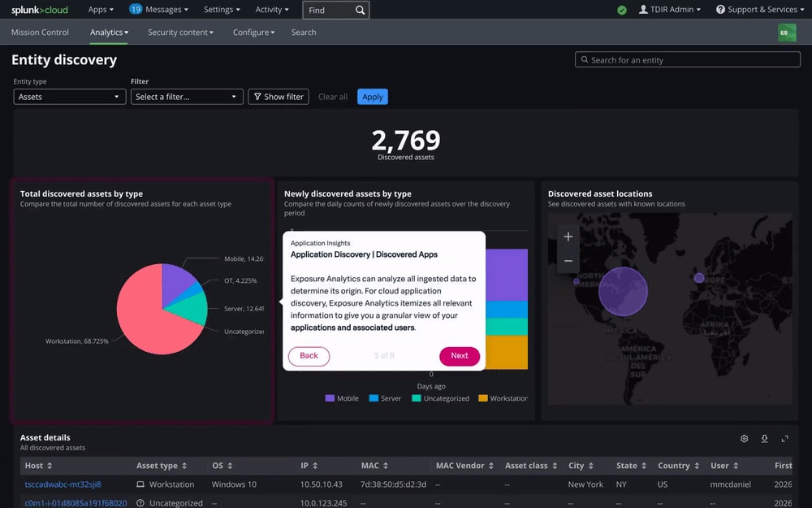This screenshot has height=508, width=812.
Task: Click the teal Server pie slice
Action: coord(188,308)
